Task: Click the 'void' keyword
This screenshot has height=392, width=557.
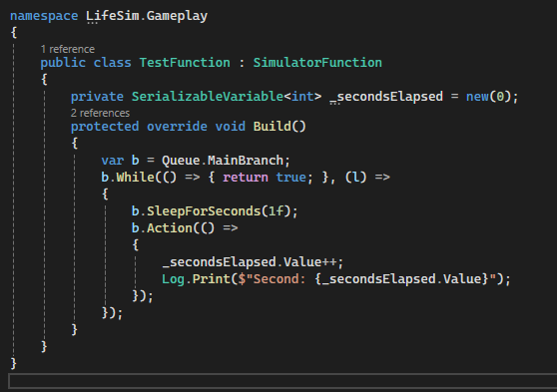Action: coord(231,127)
